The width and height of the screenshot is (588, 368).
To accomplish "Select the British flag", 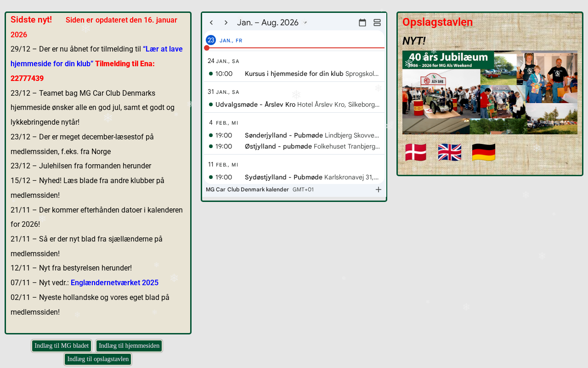I will pos(450,152).
